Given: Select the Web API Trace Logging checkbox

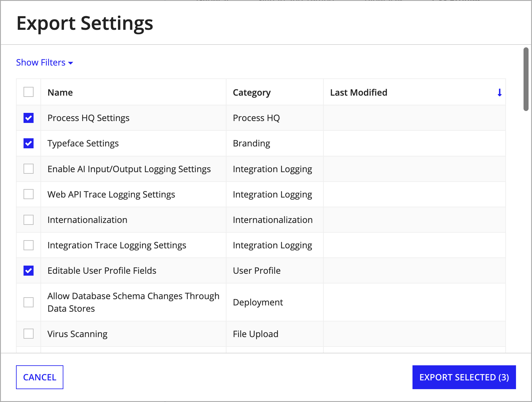Looking at the screenshot, I should (x=29, y=194).
